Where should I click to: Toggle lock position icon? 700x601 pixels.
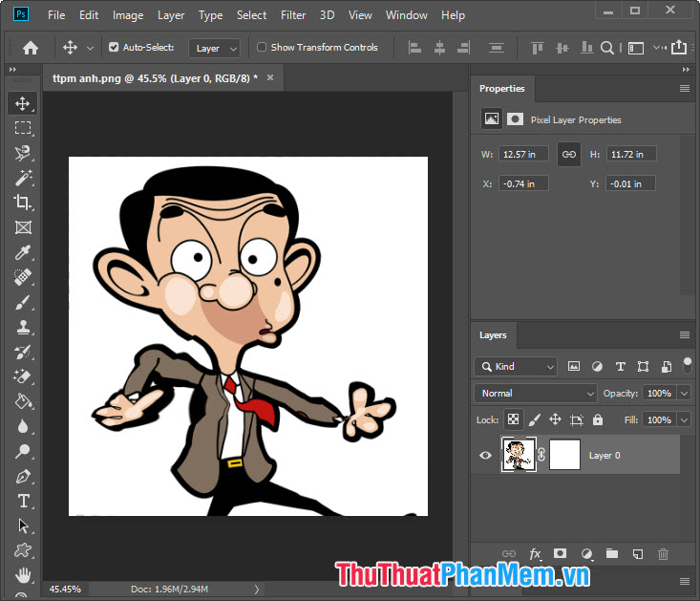tap(556, 419)
